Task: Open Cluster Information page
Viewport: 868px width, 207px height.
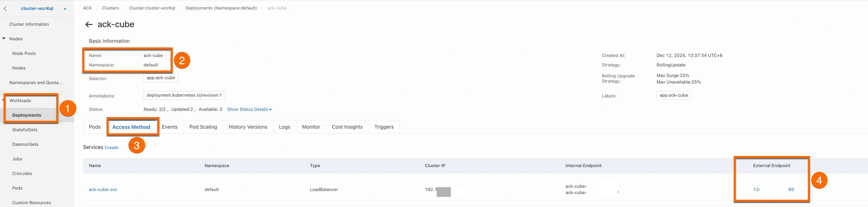Action: click(x=29, y=24)
